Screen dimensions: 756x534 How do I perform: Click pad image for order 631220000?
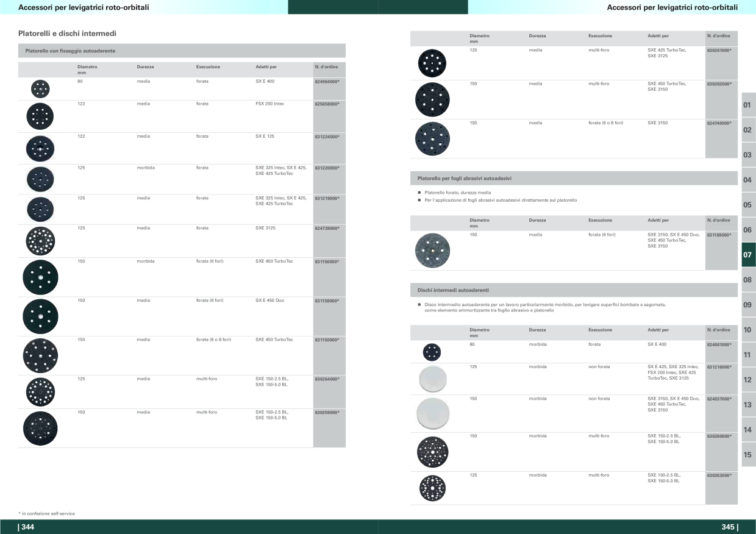[40, 179]
